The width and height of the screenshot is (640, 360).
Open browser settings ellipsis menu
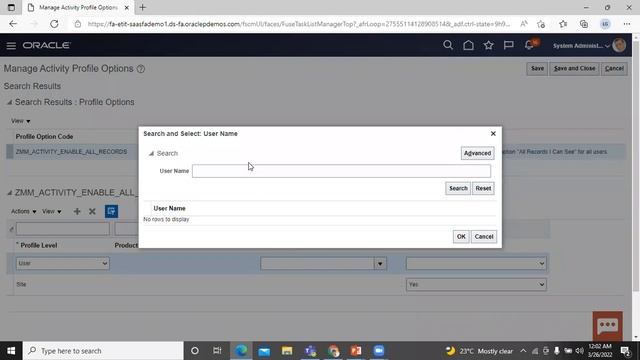click(627, 24)
